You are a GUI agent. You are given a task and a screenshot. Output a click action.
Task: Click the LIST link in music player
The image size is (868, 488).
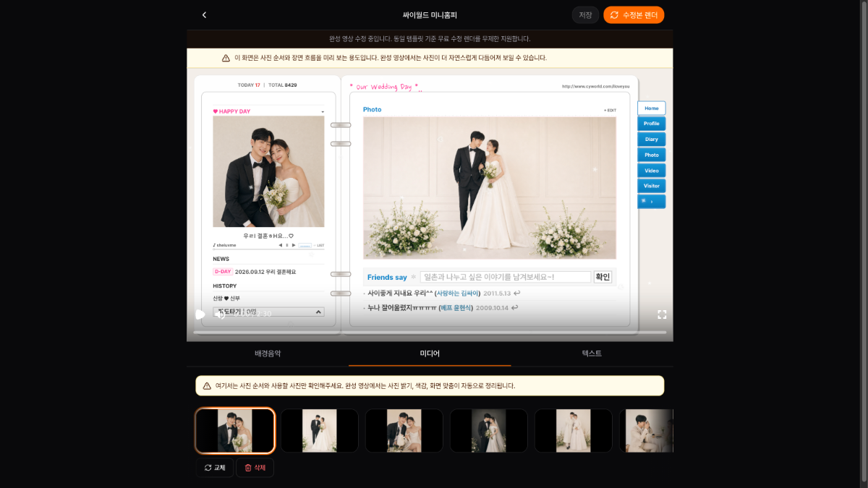[x=319, y=245]
